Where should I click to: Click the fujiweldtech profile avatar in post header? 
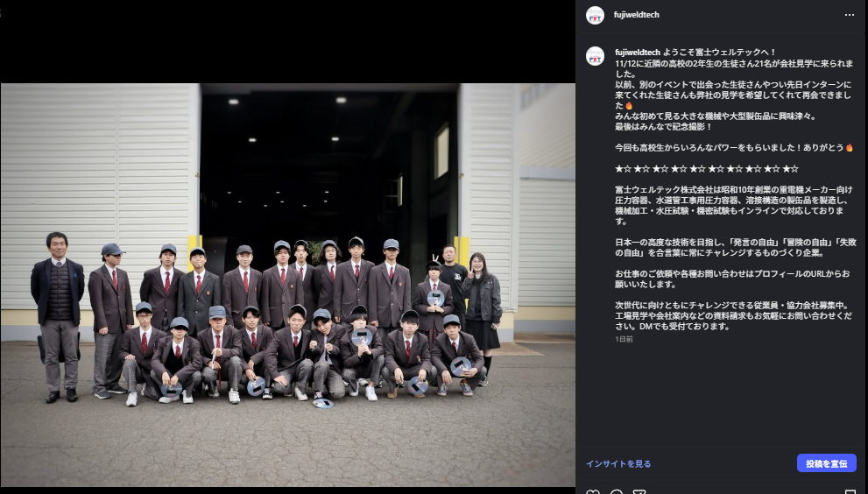(595, 15)
